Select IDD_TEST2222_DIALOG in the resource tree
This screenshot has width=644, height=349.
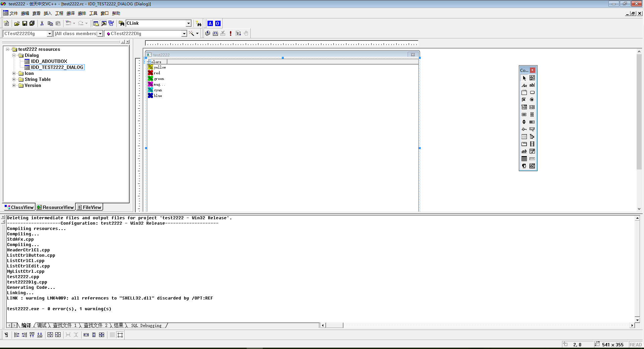tap(57, 68)
